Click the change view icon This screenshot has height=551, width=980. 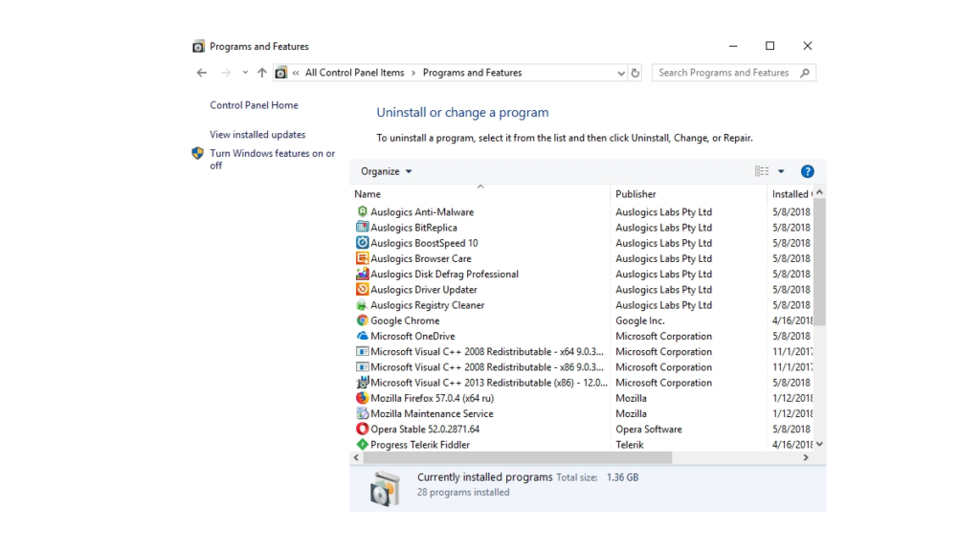coord(762,171)
